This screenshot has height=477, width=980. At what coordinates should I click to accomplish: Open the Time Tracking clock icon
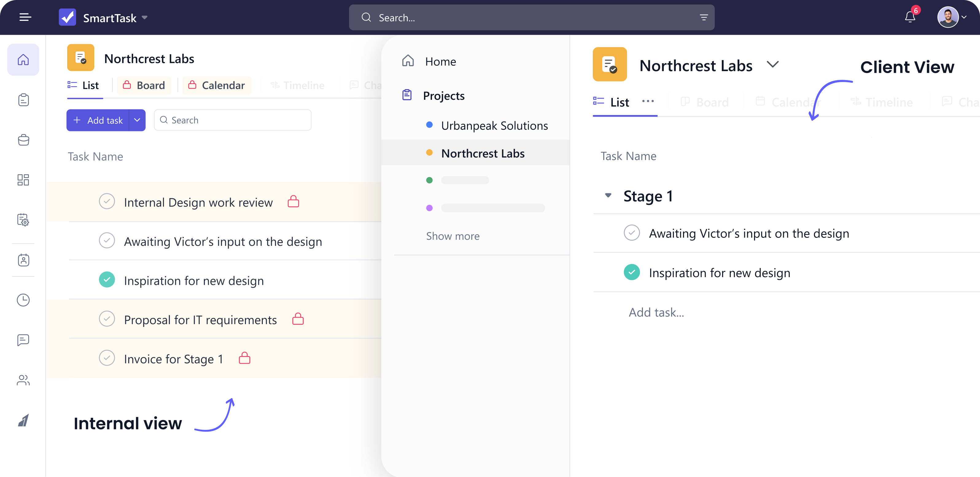(23, 300)
